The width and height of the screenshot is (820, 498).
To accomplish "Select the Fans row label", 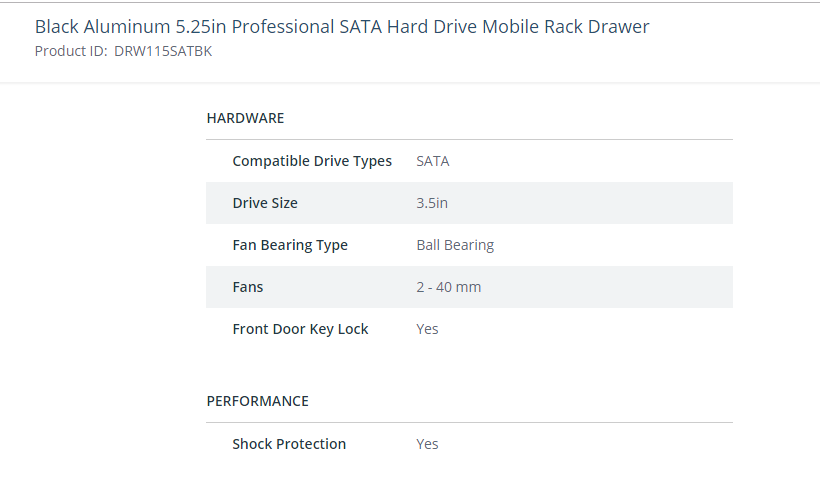I will (248, 287).
